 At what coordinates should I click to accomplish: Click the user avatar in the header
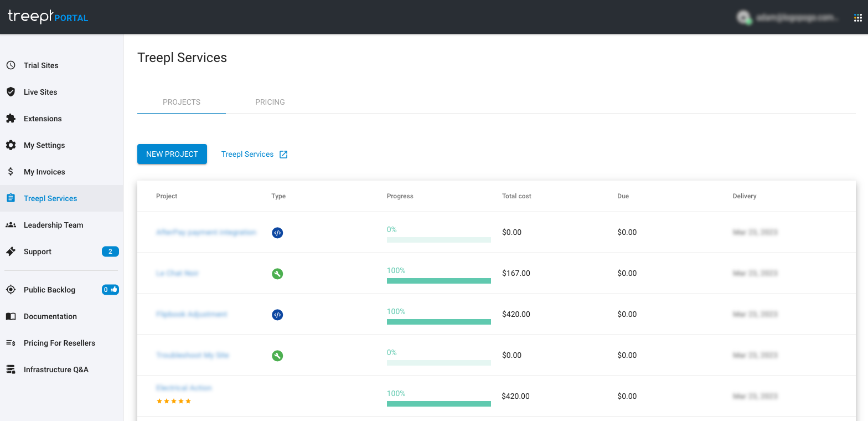[743, 18]
